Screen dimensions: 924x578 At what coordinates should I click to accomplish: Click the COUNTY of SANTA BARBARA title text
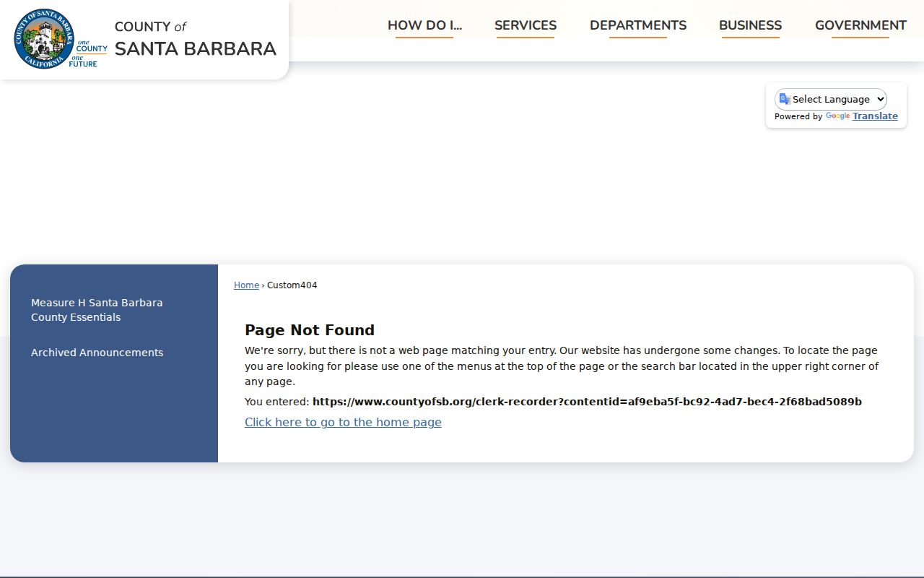(195, 39)
